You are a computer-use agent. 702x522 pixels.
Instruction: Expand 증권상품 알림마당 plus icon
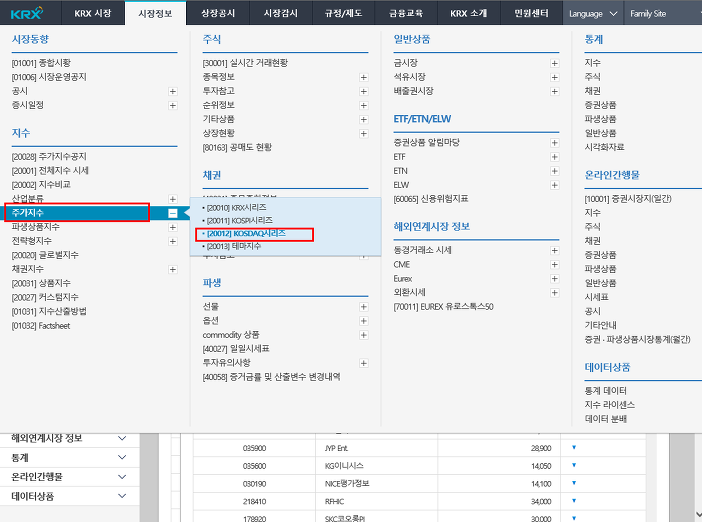click(x=554, y=143)
